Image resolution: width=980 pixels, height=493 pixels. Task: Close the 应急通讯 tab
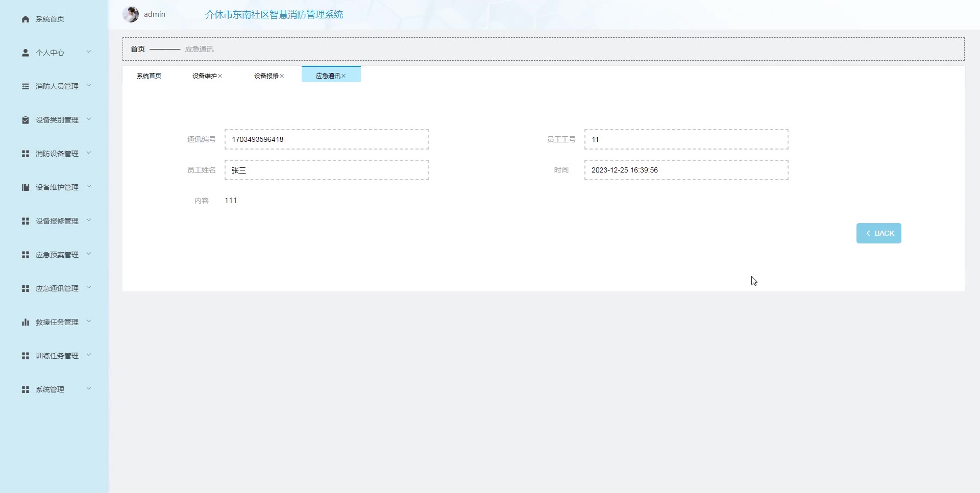344,76
